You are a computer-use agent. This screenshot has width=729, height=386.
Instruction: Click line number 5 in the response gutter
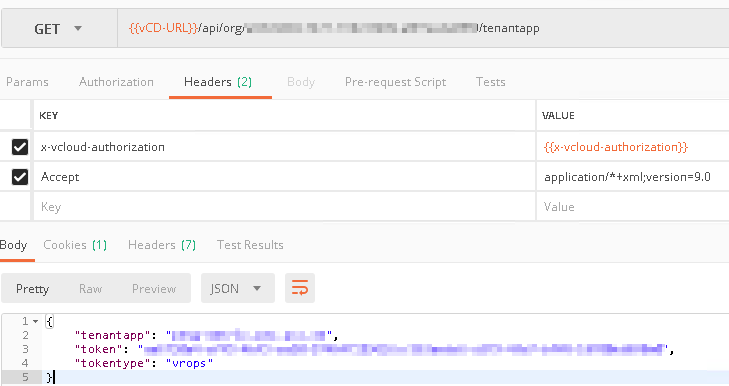tap(25, 377)
